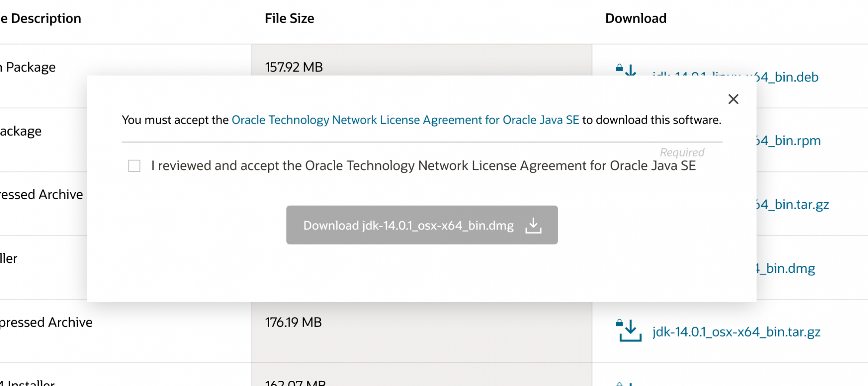Open the Oracle Technology Network License Agreement link

tap(405, 120)
